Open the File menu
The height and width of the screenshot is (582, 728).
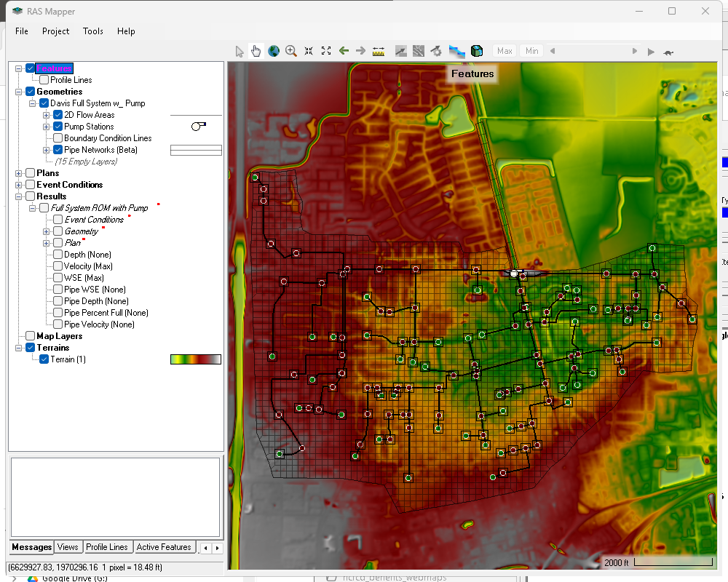[22, 31]
